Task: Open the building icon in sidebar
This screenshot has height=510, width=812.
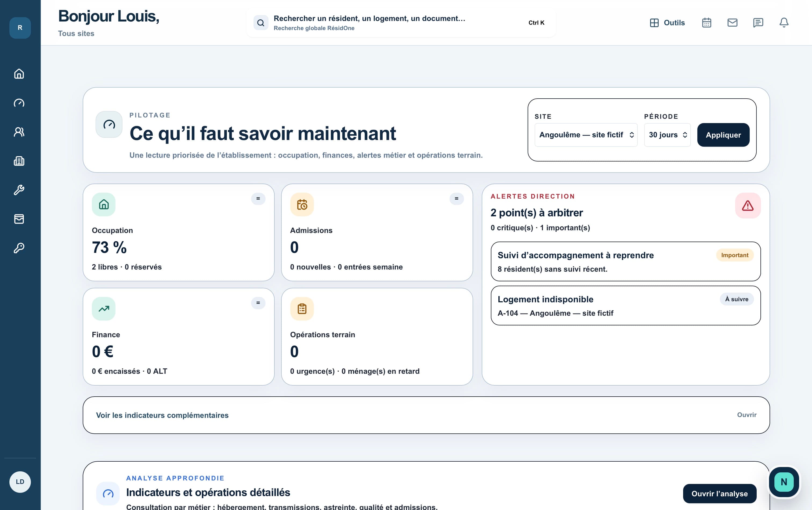Action: click(19, 161)
